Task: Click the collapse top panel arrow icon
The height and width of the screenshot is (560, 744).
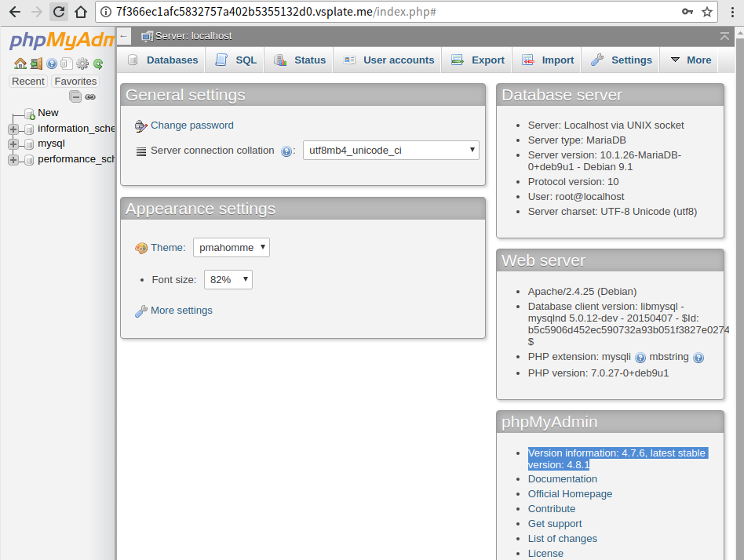Action: 724,37
